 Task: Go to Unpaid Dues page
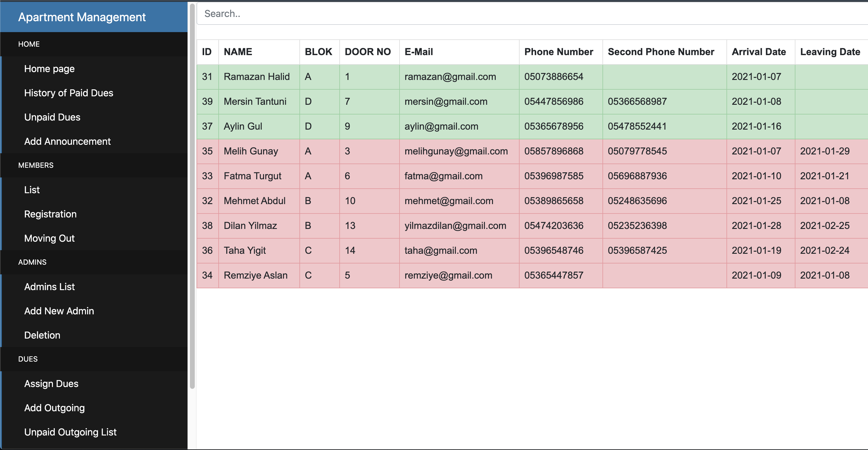(x=52, y=117)
